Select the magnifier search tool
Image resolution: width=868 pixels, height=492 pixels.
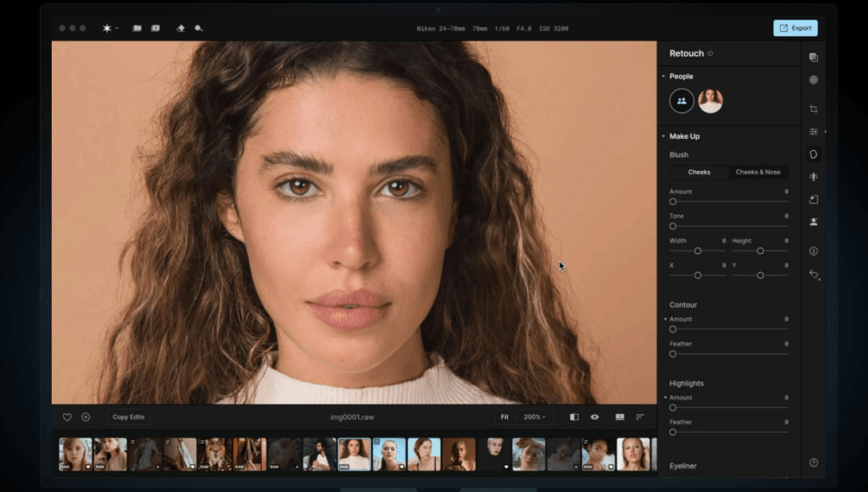[198, 28]
